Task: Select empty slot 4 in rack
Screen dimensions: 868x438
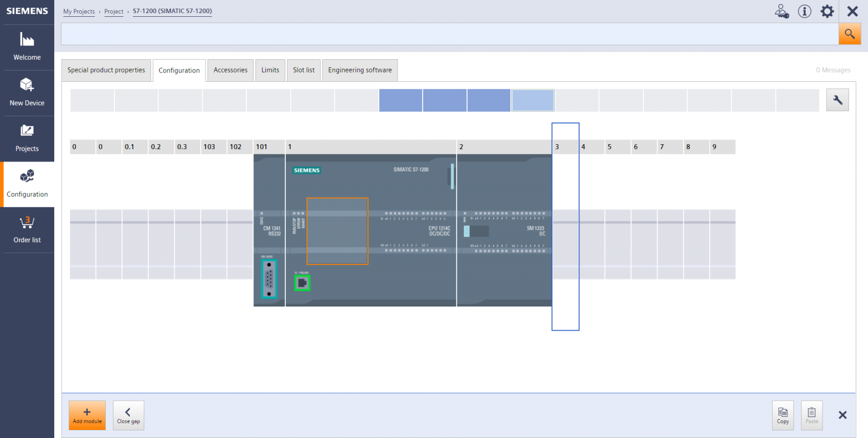Action: 592,244
